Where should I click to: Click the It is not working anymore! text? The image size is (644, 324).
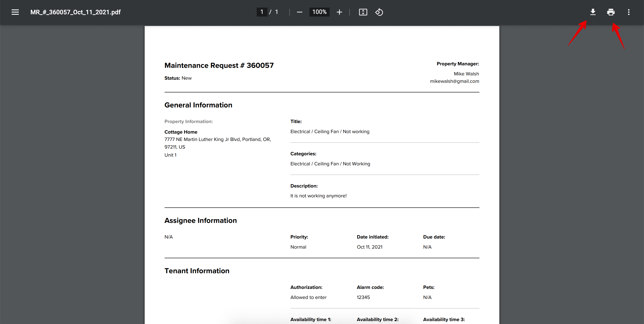(318, 196)
